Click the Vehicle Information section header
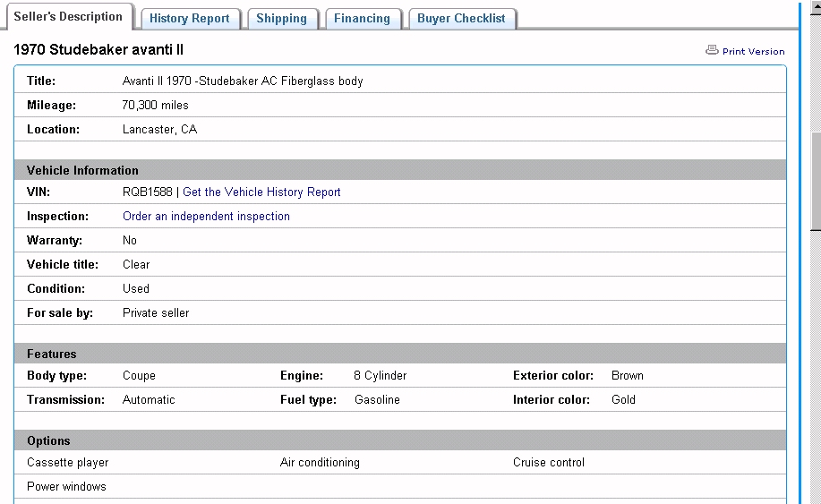821x504 pixels. point(82,170)
